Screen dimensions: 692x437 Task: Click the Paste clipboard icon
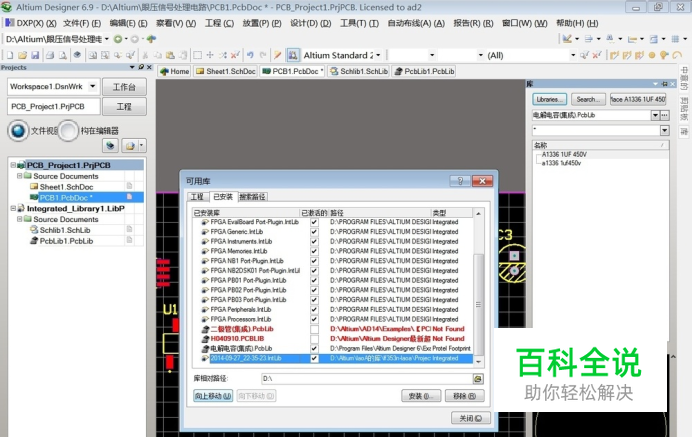170,55
